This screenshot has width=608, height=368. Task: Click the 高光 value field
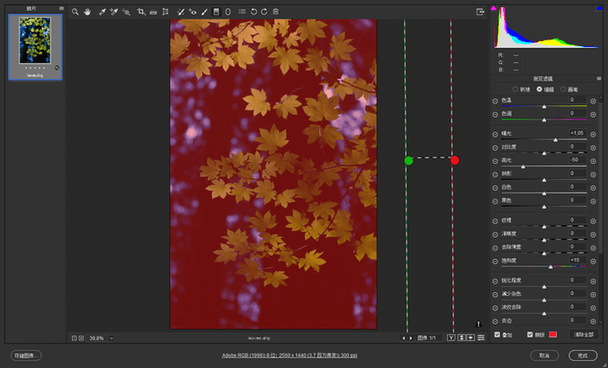pos(577,160)
